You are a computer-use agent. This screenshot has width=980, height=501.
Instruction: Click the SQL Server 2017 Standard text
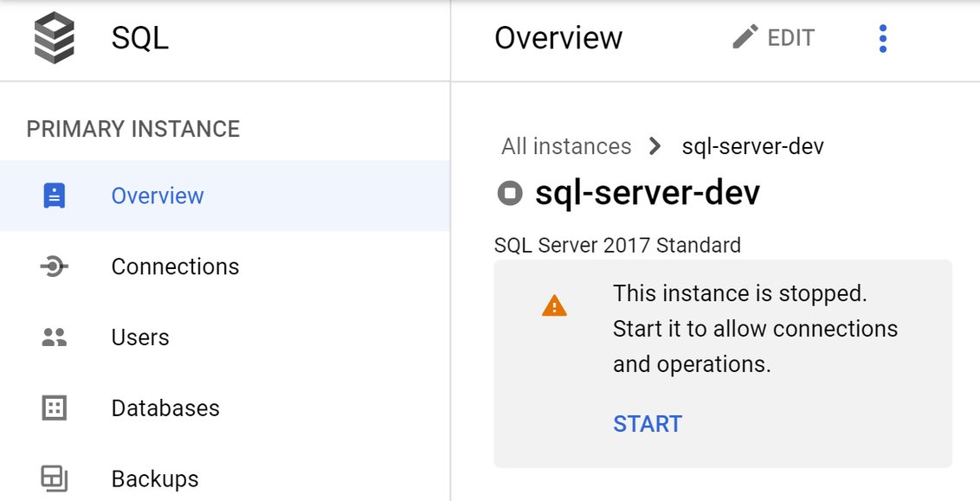(x=617, y=245)
